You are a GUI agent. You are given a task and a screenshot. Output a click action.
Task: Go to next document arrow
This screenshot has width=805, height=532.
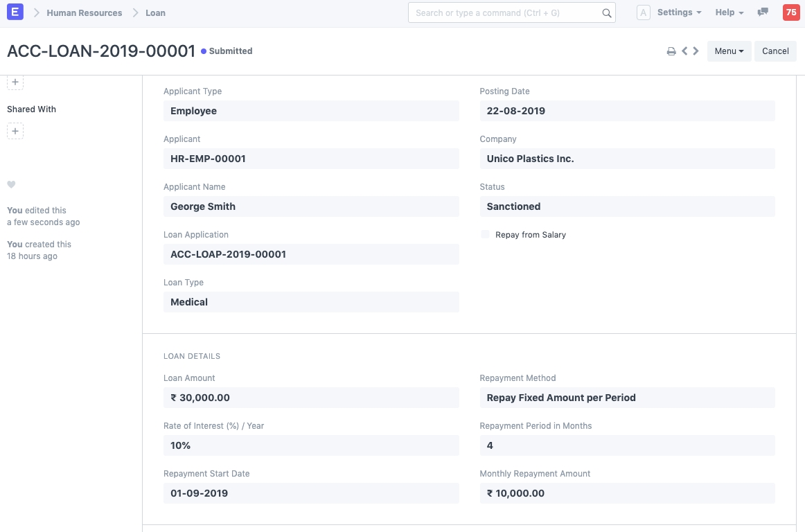[x=696, y=51]
